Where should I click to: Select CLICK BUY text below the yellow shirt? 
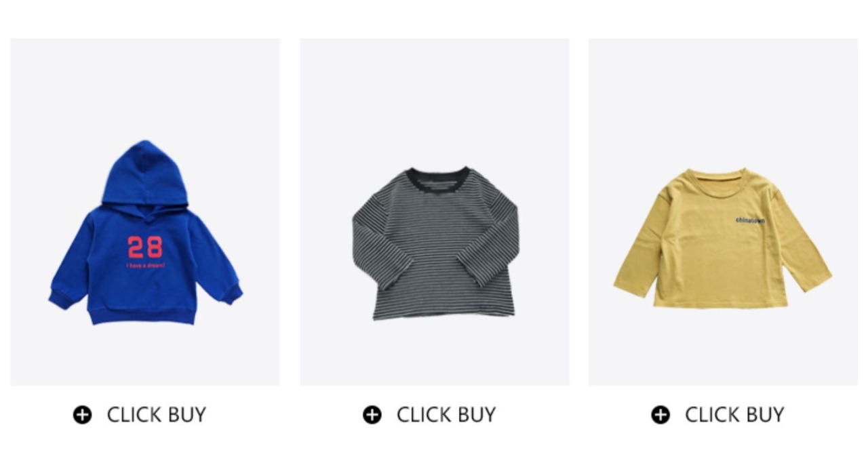point(734,414)
